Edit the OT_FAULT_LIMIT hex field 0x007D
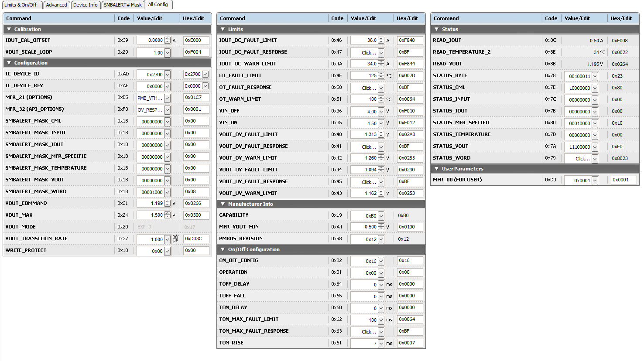Screen dimensions: 644x361 (410, 75)
